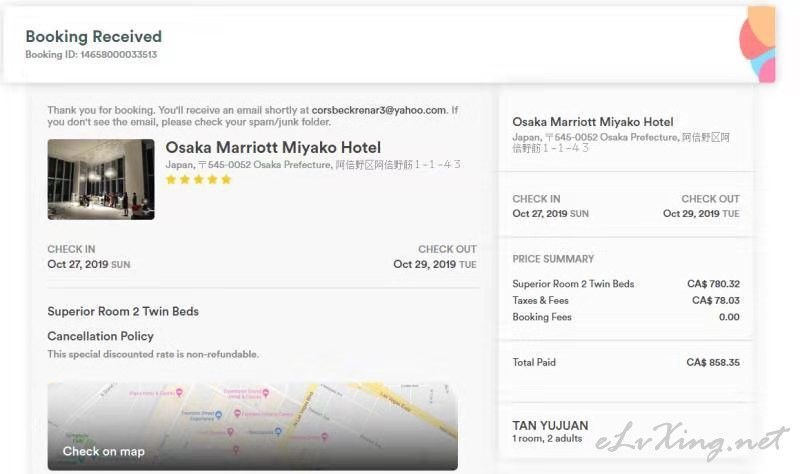Click the email address corsbeckrenar3@yahoo.com
The image size is (800, 474).
tap(379, 110)
